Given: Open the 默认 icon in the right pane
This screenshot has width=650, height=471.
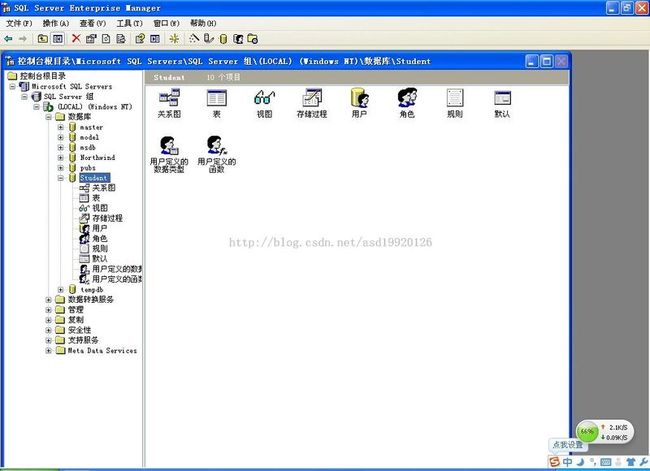Looking at the screenshot, I should click(x=502, y=103).
